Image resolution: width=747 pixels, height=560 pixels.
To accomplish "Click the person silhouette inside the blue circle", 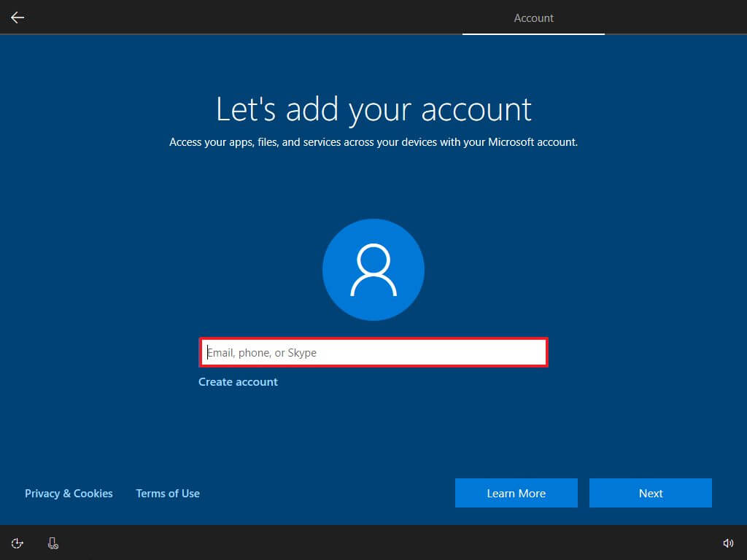I will pos(373,269).
